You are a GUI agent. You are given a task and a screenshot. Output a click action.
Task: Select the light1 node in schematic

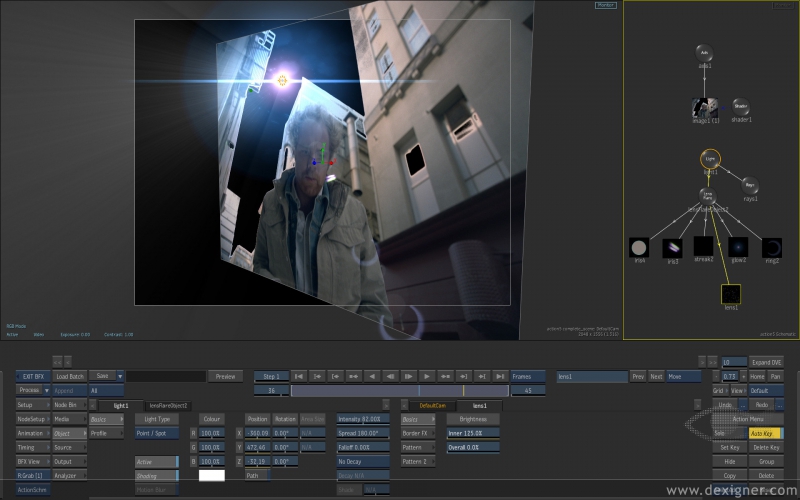[x=710, y=159]
